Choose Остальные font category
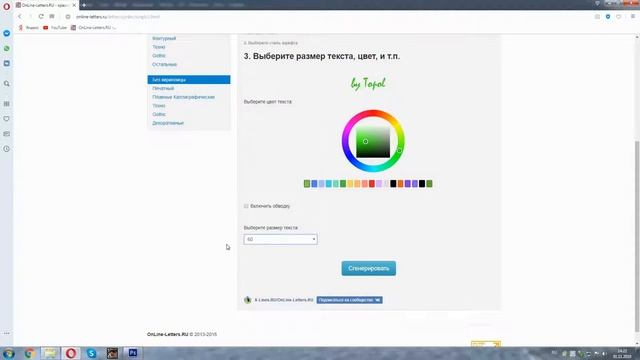This screenshot has height=360, width=640. tap(164, 64)
